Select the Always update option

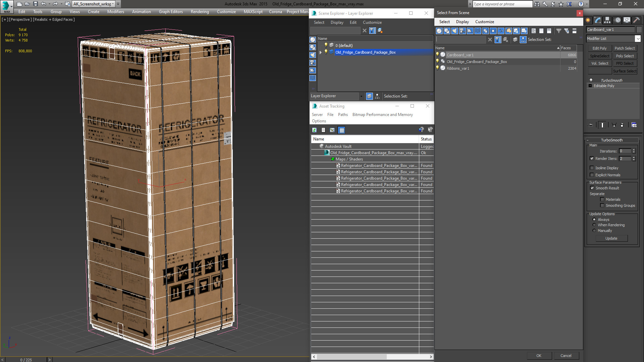[x=594, y=220]
